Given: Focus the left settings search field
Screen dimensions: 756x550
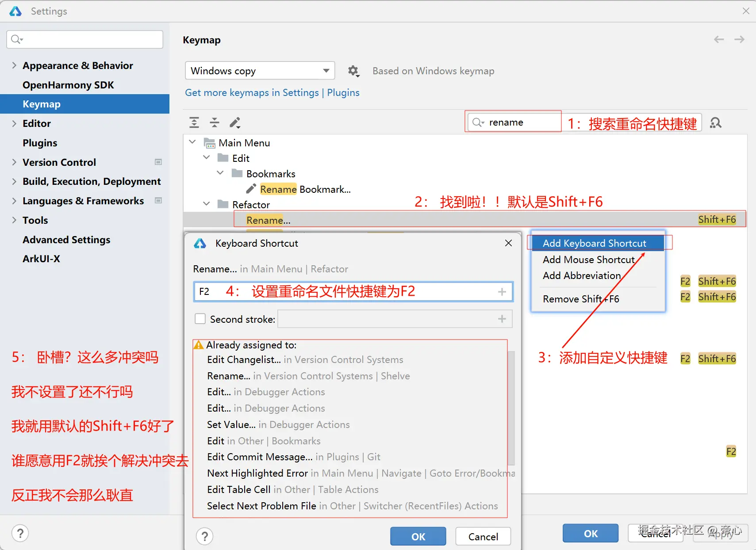Looking at the screenshot, I should [85, 39].
